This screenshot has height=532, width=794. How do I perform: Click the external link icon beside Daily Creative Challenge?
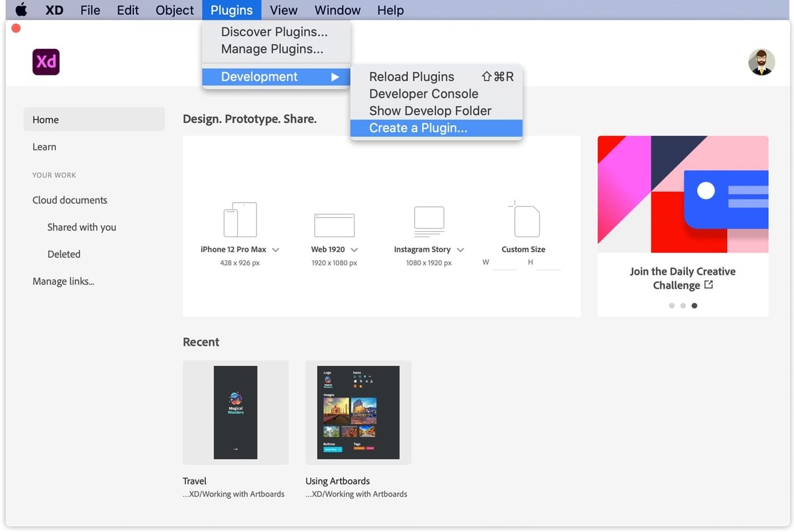tap(709, 285)
